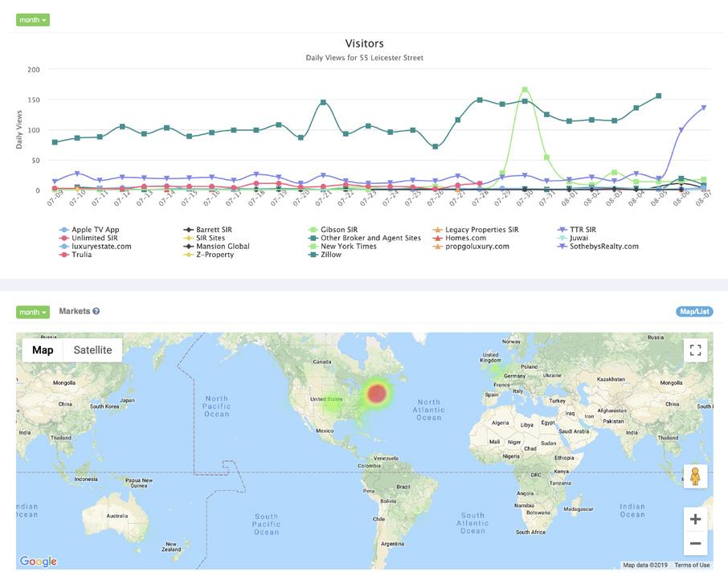Click the Gibson SIR peak point on 07-30
The width and height of the screenshot is (728, 584).
[525, 90]
